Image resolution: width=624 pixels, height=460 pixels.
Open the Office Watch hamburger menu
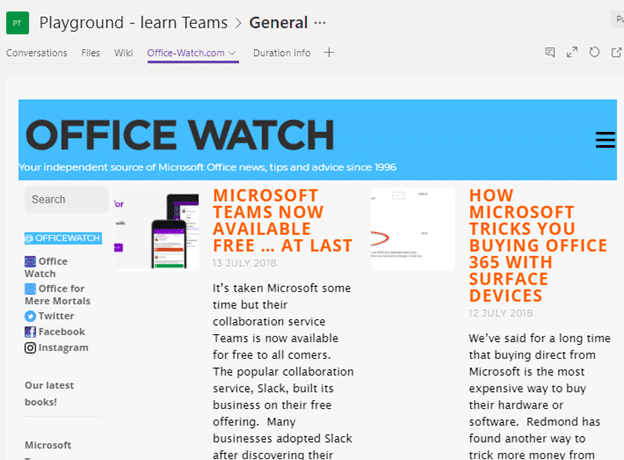604,140
